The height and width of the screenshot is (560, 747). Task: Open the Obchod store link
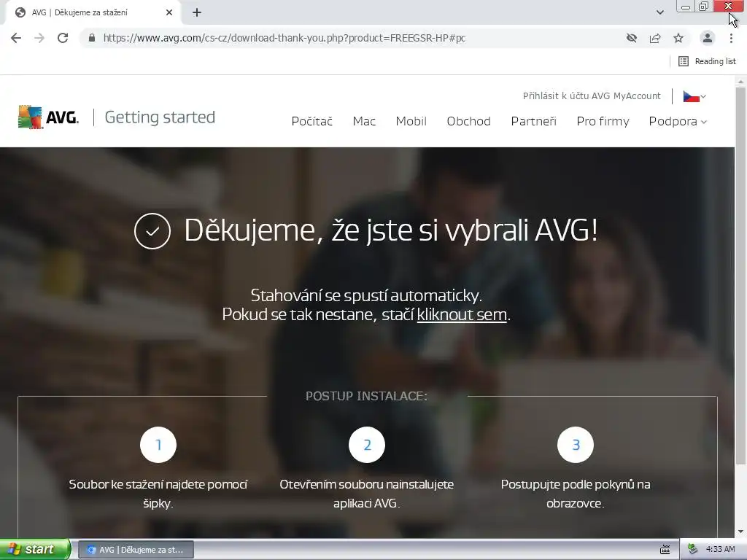[x=468, y=122]
